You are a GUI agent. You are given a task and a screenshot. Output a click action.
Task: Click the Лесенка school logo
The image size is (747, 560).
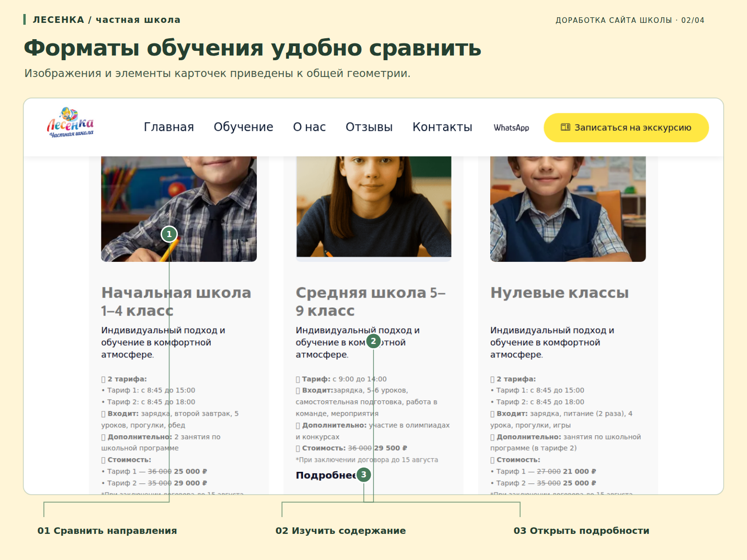70,123
